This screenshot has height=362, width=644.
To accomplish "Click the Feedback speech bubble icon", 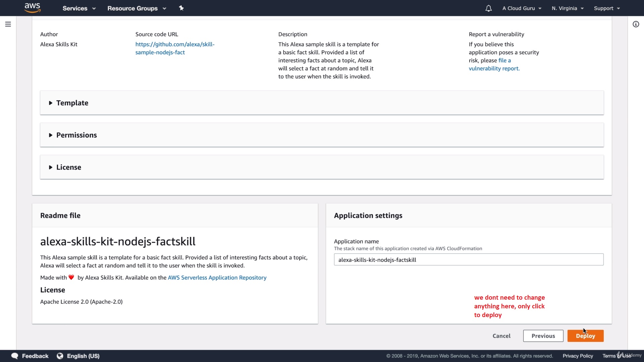I will click(x=15, y=356).
